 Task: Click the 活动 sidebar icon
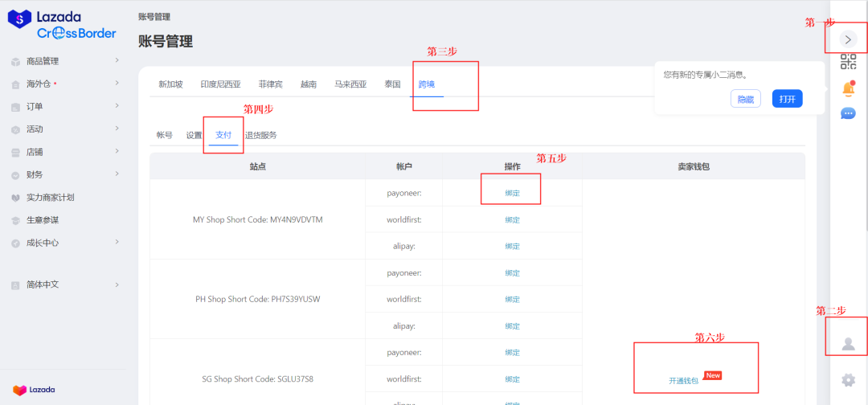click(x=16, y=129)
